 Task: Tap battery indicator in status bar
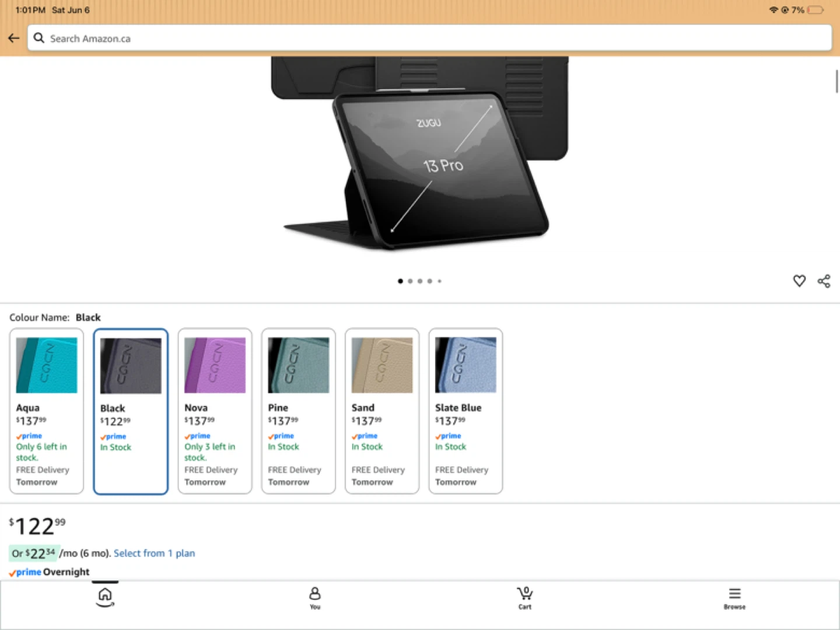pyautogui.click(x=815, y=10)
